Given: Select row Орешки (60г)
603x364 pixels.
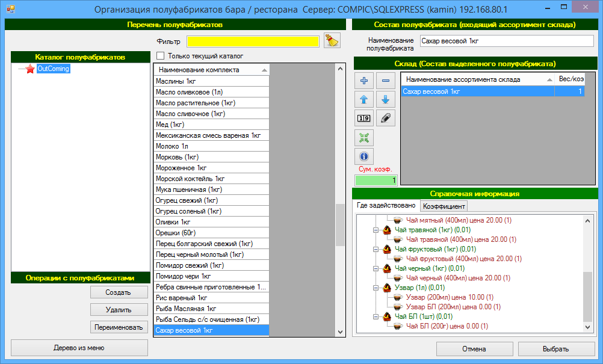Looking at the screenshot, I should (x=211, y=233).
